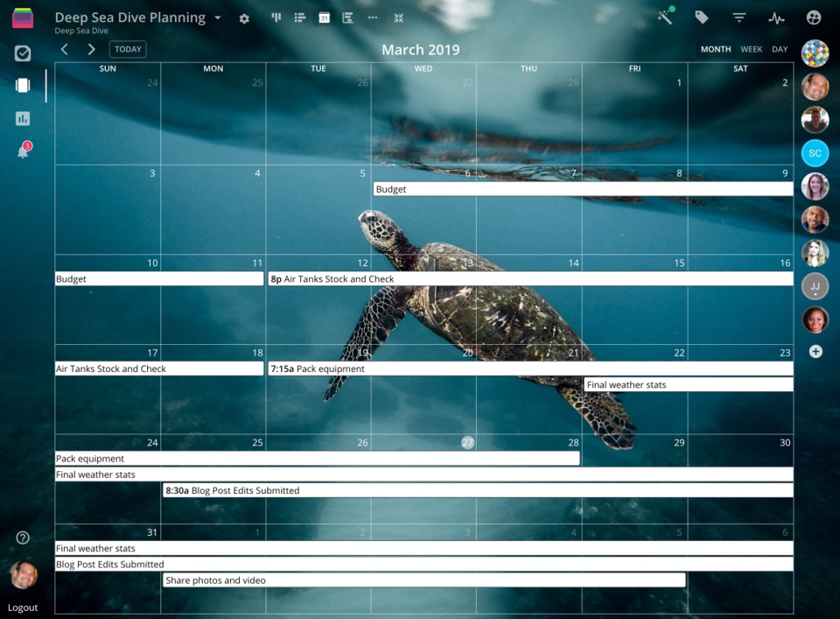
Task: Switch to the DAY tab
Action: point(779,49)
